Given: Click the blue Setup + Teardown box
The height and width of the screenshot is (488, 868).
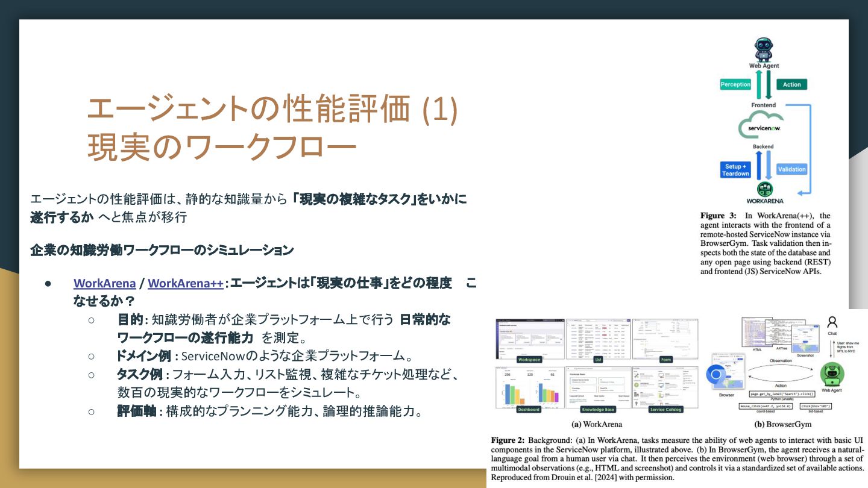Looking at the screenshot, I should coord(735,170).
